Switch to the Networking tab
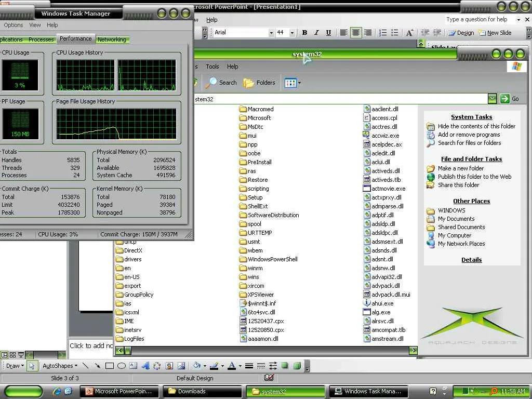 pyautogui.click(x=112, y=39)
